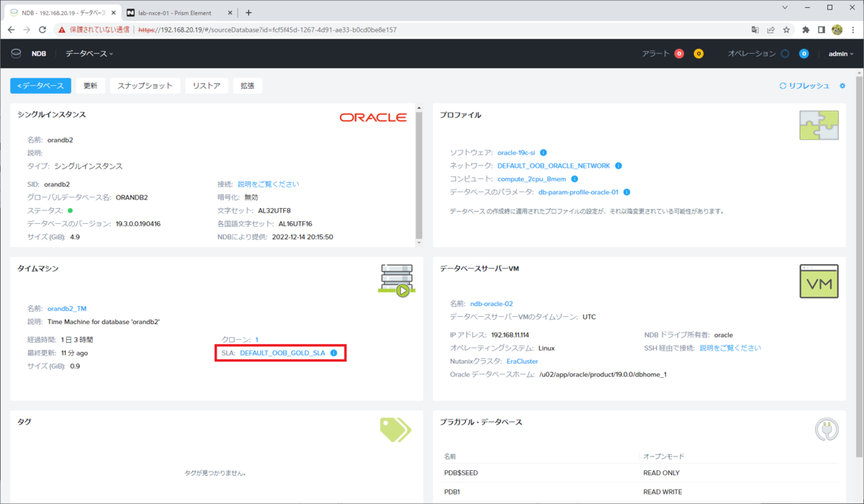This screenshot has height=504, width=864.
Task: Click info icon next to db-param-profile-oracle-01
Action: click(627, 192)
